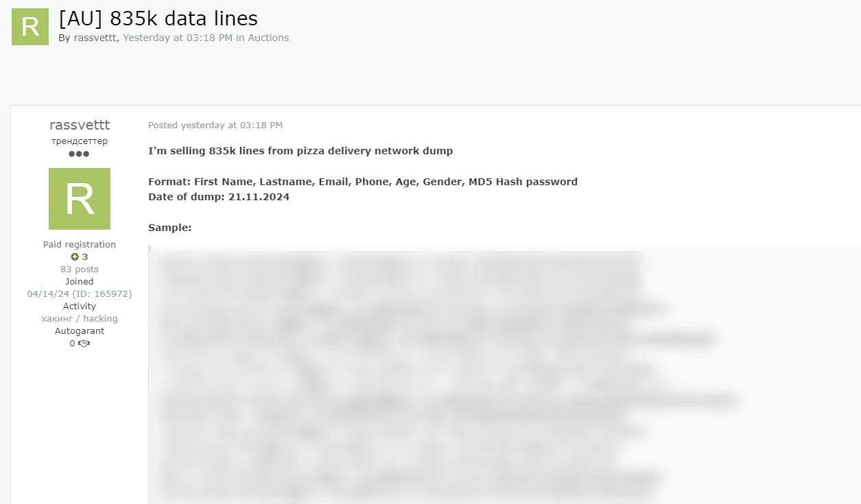The height and width of the screenshot is (504, 861).
Task: View the reputation score of 3
Action: [85, 257]
